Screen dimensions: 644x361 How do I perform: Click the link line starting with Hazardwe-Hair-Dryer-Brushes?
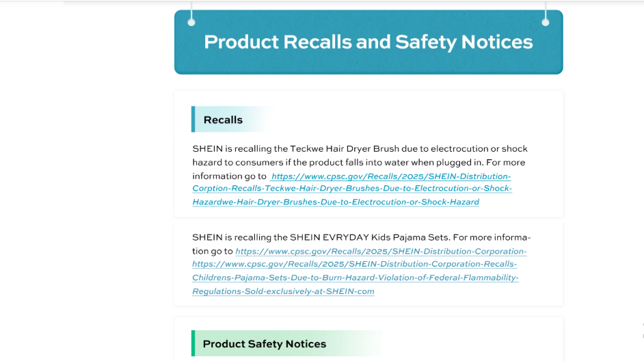point(336,202)
